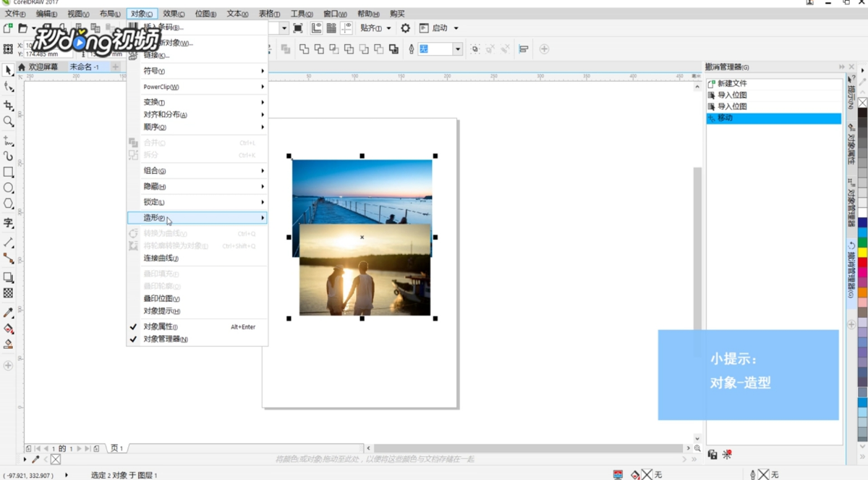Select the Shape edit tool
This screenshot has height=480, width=868.
[x=8, y=87]
